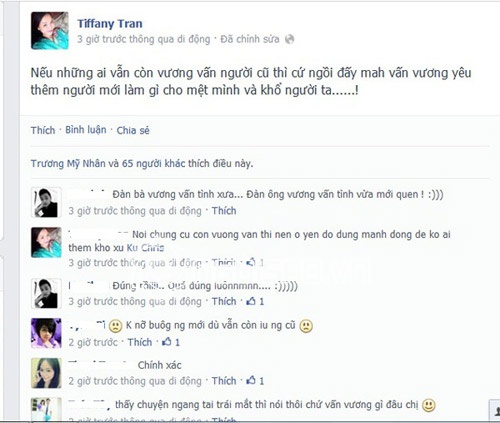Click thumbs-up count on 'Chính xác' comment
Viewport: 500px width, 423px height.
coord(262,381)
